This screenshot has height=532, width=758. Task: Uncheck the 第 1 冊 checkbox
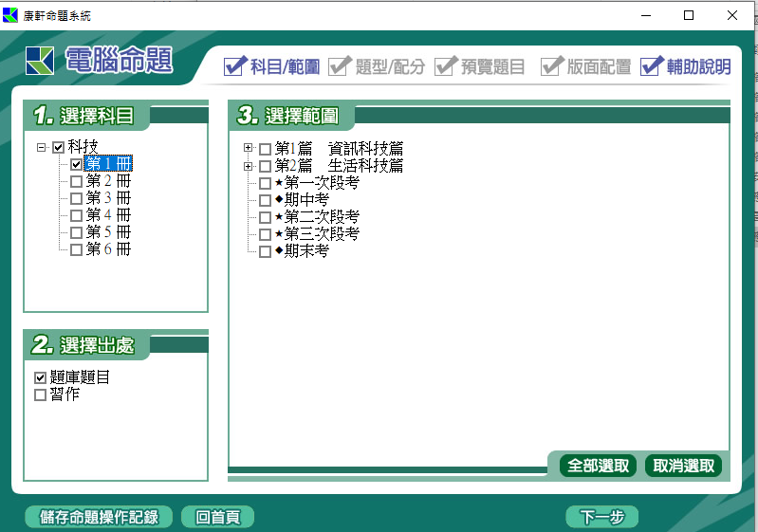(76, 164)
